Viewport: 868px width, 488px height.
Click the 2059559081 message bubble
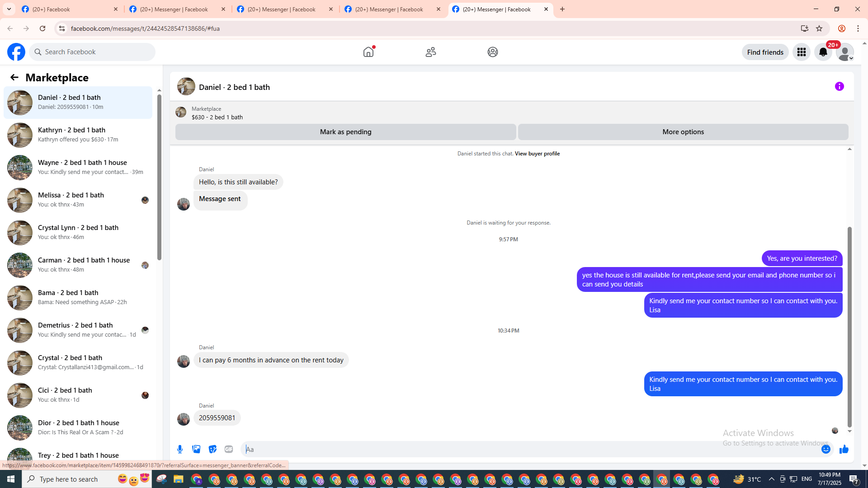click(x=217, y=418)
